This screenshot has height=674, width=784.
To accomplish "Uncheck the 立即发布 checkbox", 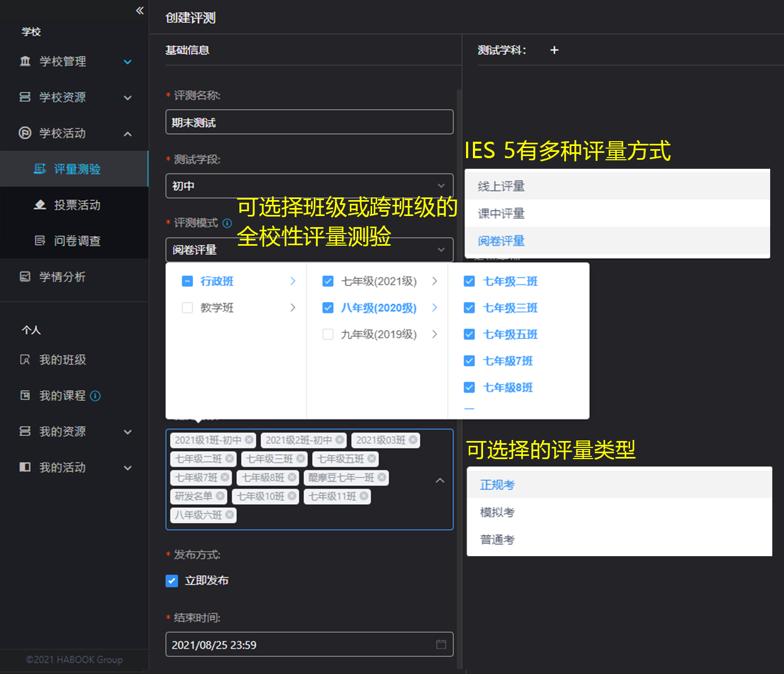I will click(x=172, y=581).
